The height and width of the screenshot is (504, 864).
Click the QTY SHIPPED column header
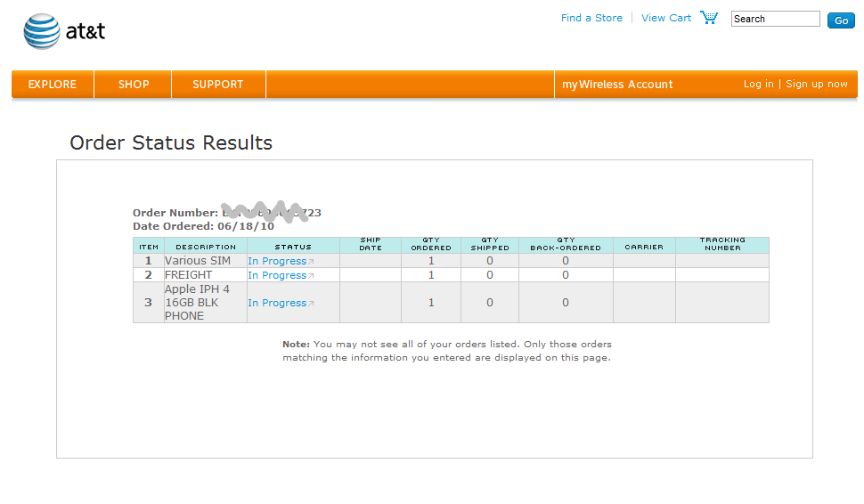coord(490,244)
